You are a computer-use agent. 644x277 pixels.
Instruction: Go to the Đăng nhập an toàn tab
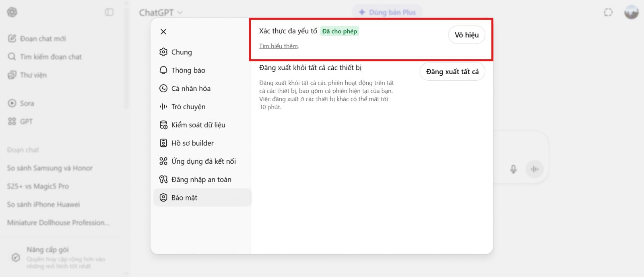pyautogui.click(x=202, y=179)
